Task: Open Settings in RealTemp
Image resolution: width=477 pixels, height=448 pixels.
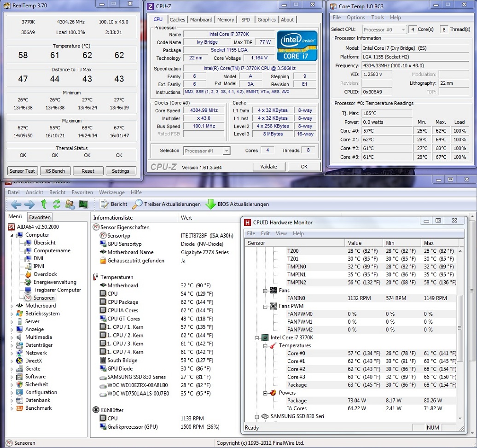Action: pyautogui.click(x=121, y=171)
